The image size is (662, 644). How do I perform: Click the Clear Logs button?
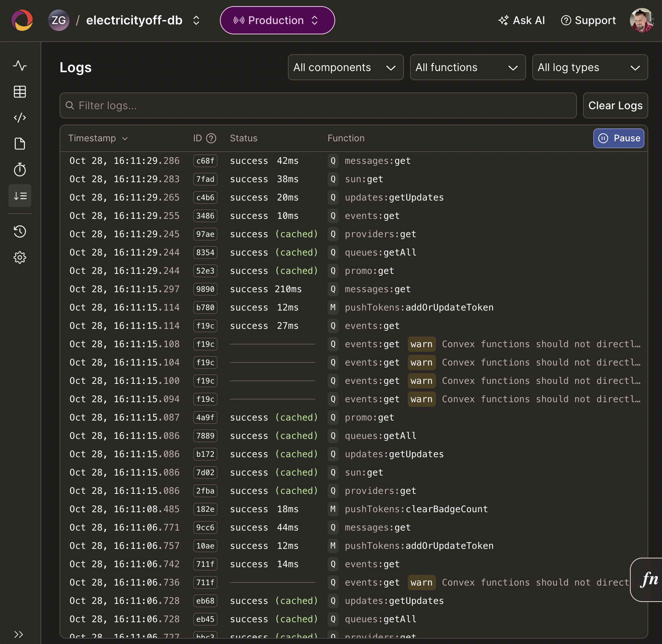615,105
